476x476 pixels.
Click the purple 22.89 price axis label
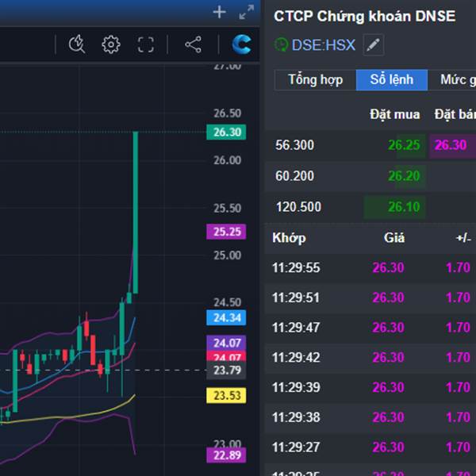click(x=226, y=455)
